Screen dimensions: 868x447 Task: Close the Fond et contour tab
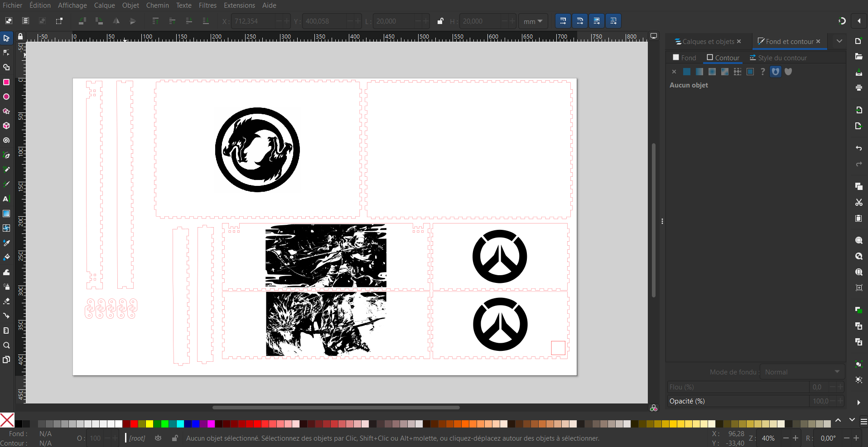(818, 41)
